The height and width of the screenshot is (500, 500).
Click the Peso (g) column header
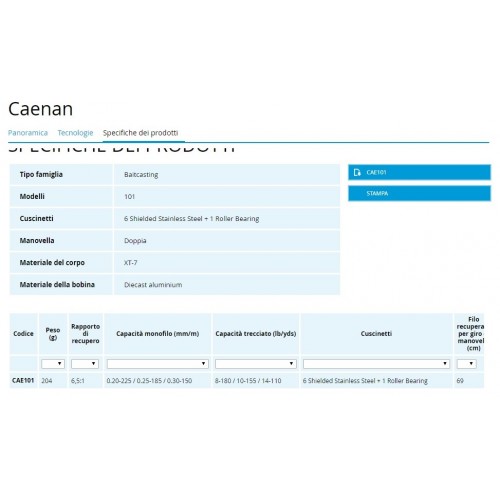coord(53,333)
